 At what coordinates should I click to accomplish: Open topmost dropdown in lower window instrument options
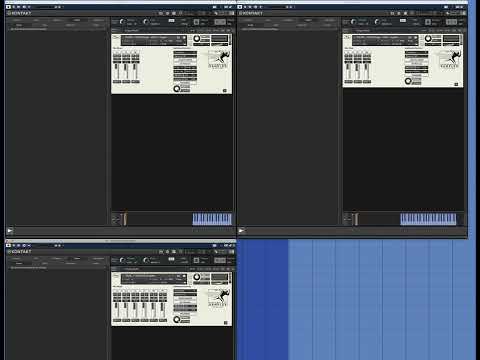[185, 291]
